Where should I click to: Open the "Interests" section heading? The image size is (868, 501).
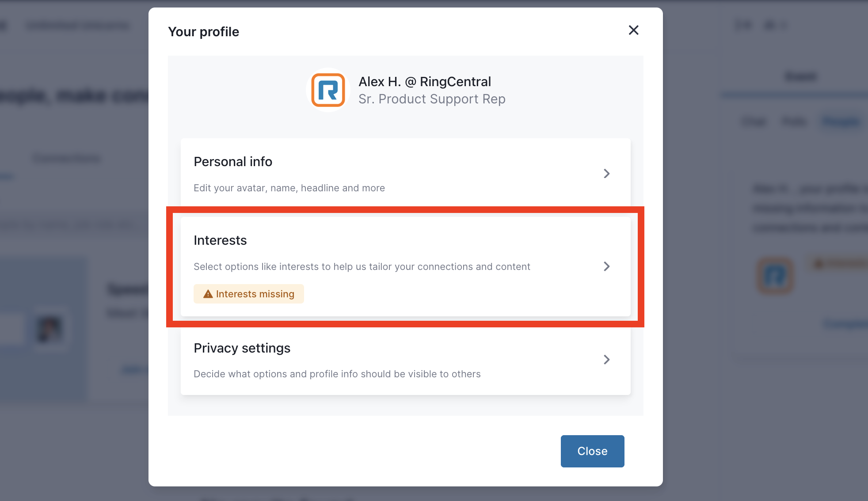(220, 240)
